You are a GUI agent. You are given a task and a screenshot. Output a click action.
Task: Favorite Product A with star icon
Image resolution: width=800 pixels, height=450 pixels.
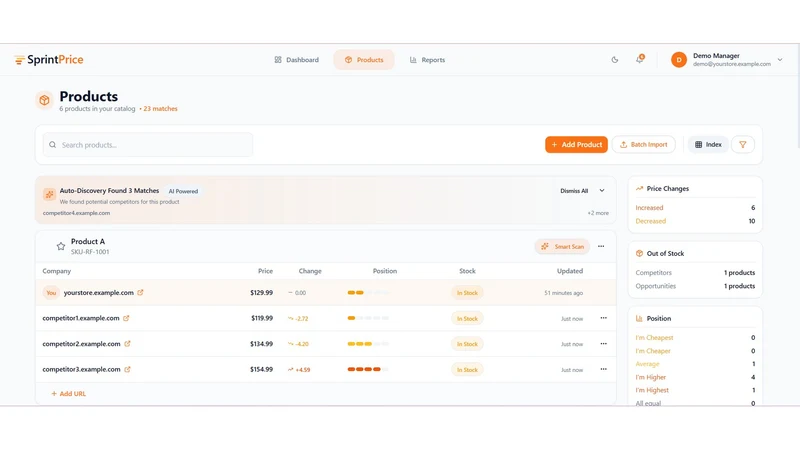pos(61,246)
